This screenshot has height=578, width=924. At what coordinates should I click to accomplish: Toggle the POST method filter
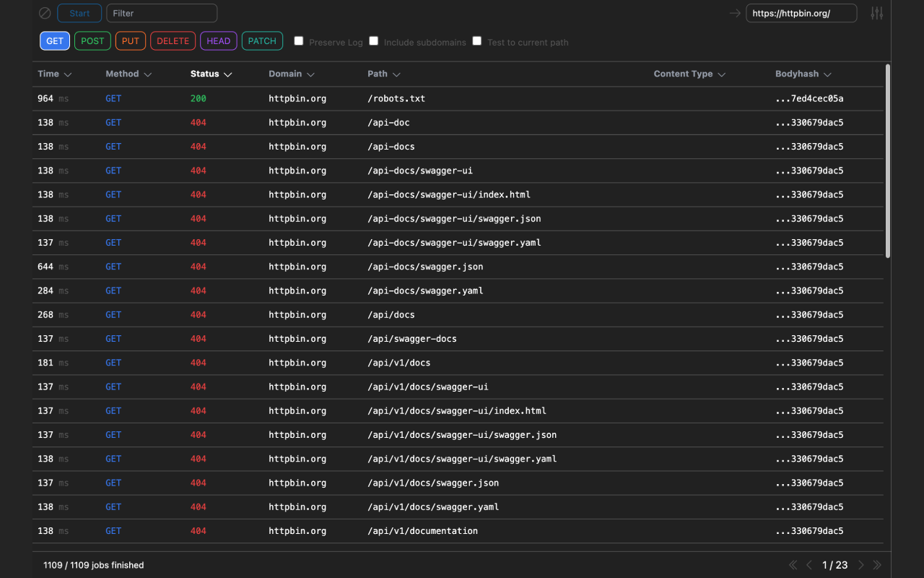coord(92,41)
